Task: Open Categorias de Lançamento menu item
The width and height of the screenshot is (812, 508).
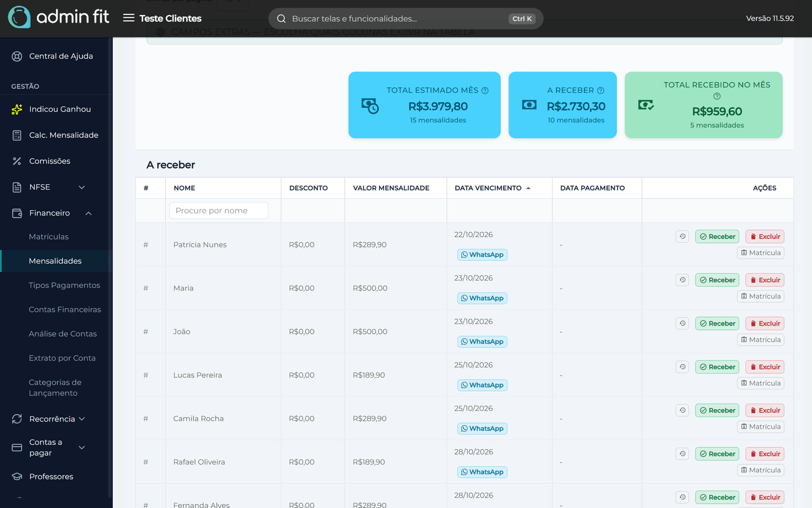Action: 55,388
